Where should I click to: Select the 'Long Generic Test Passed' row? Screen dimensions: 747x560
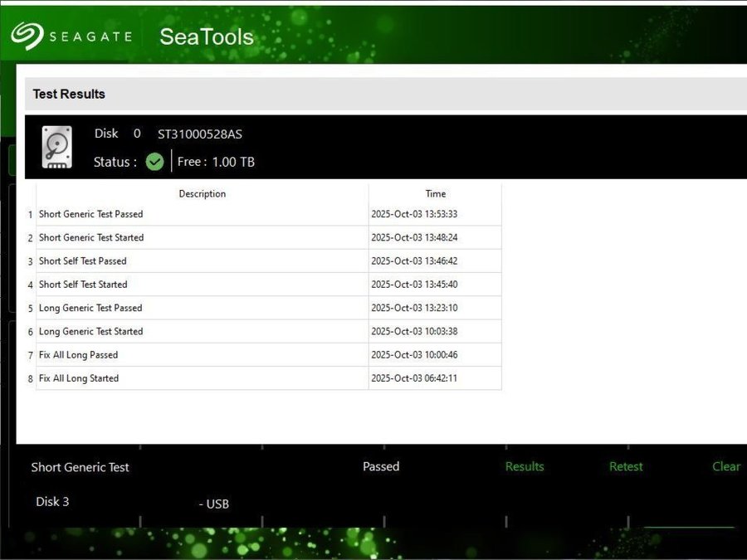[90, 308]
